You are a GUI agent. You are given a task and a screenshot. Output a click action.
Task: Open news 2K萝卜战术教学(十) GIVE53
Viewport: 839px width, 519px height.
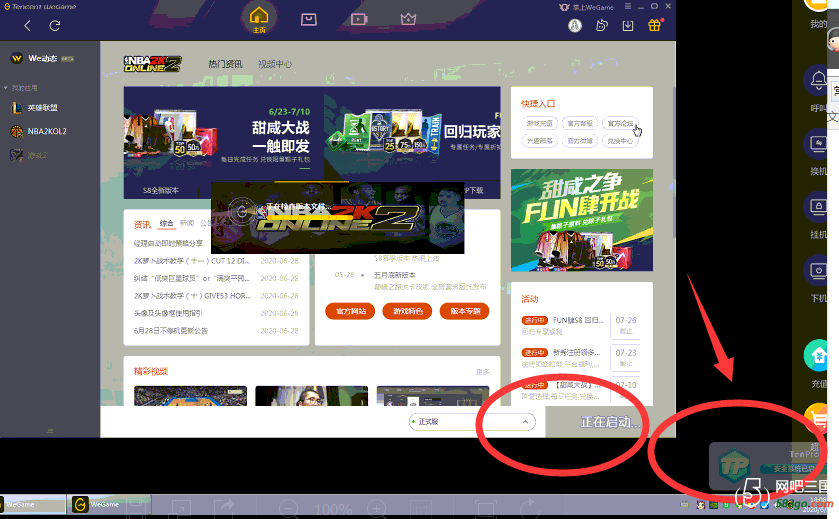(x=192, y=296)
